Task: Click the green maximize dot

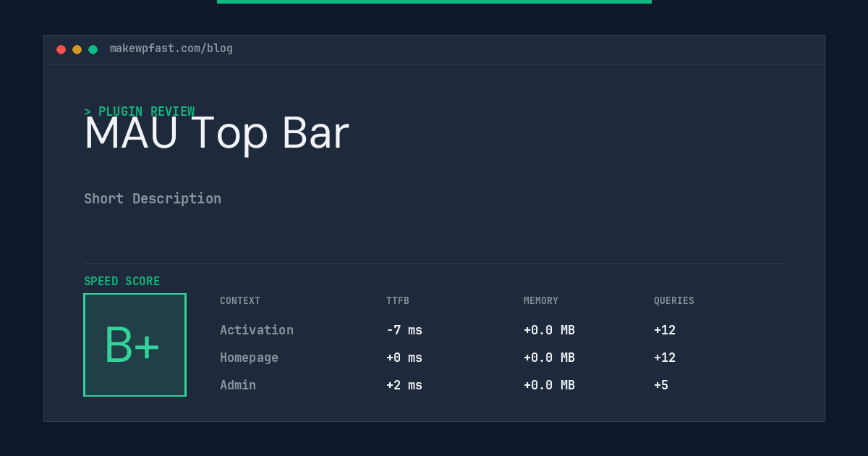Action: coord(93,49)
